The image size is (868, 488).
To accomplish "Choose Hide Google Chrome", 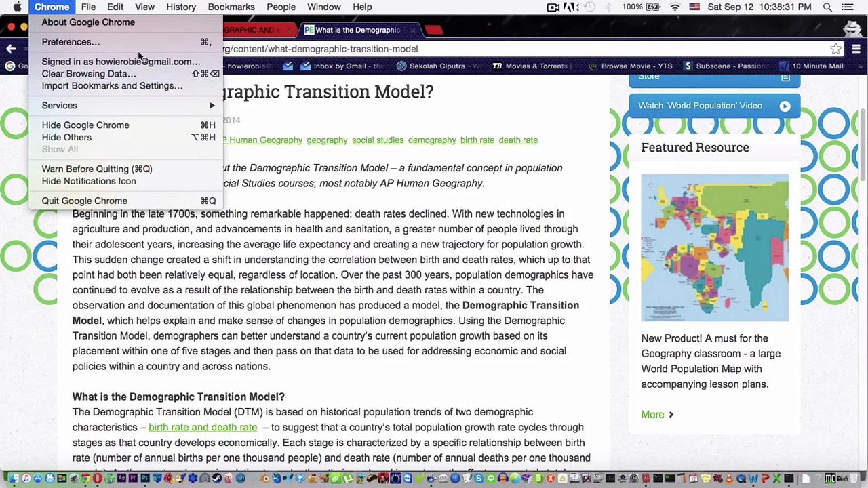I will 126,125.
